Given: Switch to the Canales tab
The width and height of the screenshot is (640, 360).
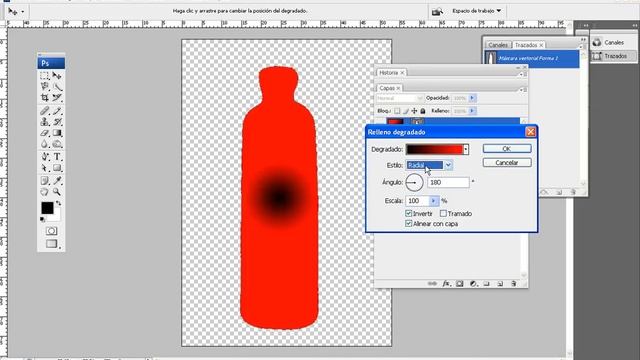Looking at the screenshot, I should click(x=498, y=45).
